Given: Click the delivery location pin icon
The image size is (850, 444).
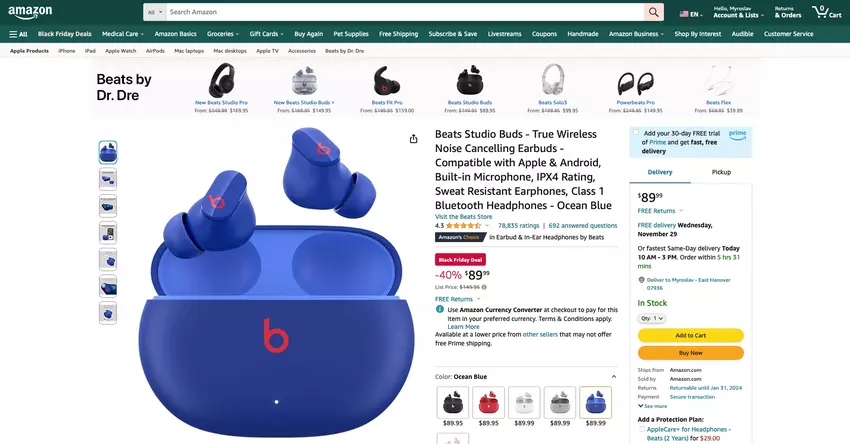Looking at the screenshot, I should [641, 280].
